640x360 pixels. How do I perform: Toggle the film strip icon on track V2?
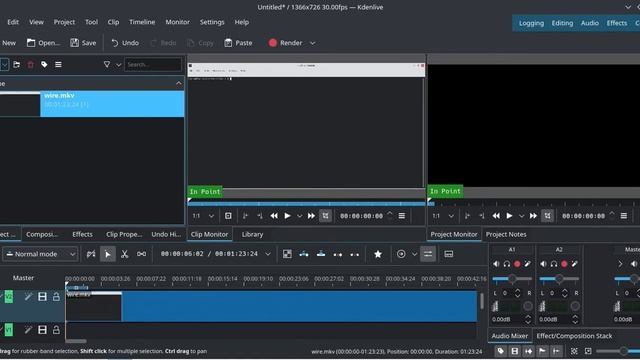coord(42,296)
